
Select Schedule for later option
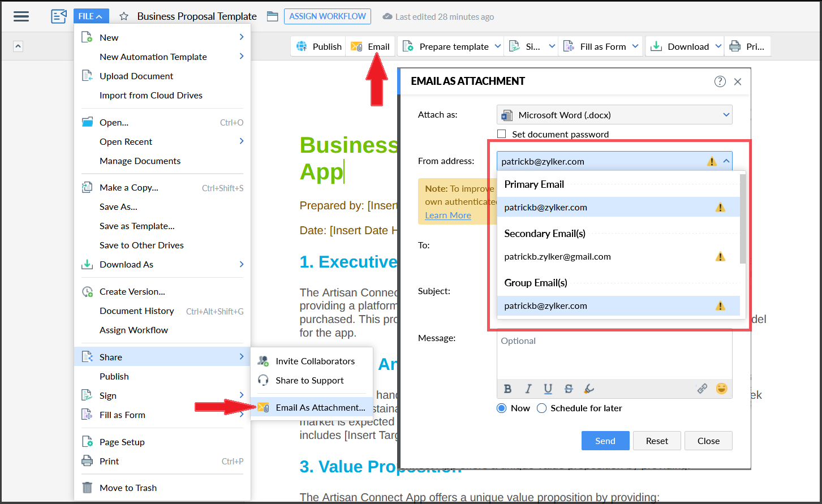(x=541, y=408)
